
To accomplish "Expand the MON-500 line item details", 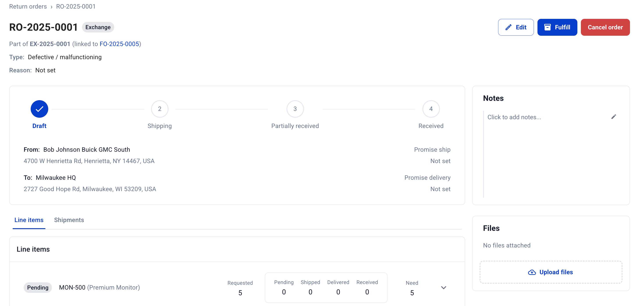I will pos(443,288).
